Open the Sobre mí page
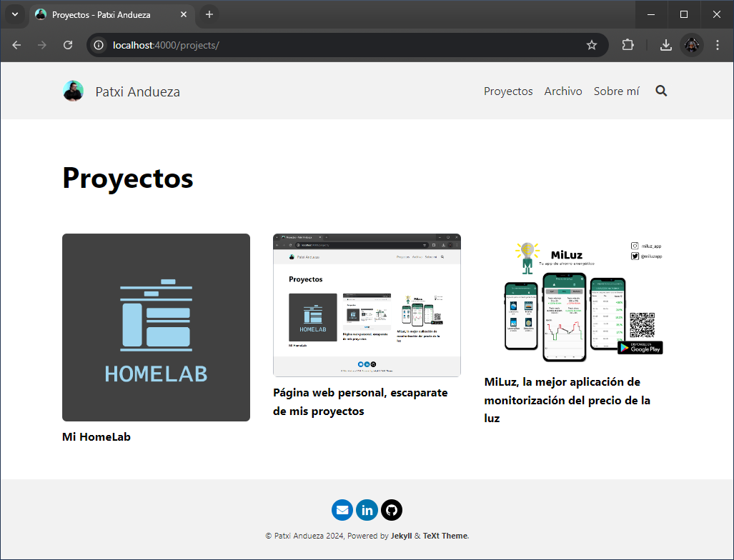This screenshot has width=734, height=560. click(x=616, y=91)
